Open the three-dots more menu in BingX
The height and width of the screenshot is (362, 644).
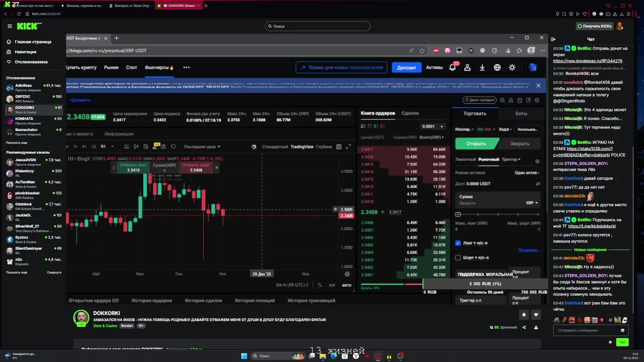point(186,67)
